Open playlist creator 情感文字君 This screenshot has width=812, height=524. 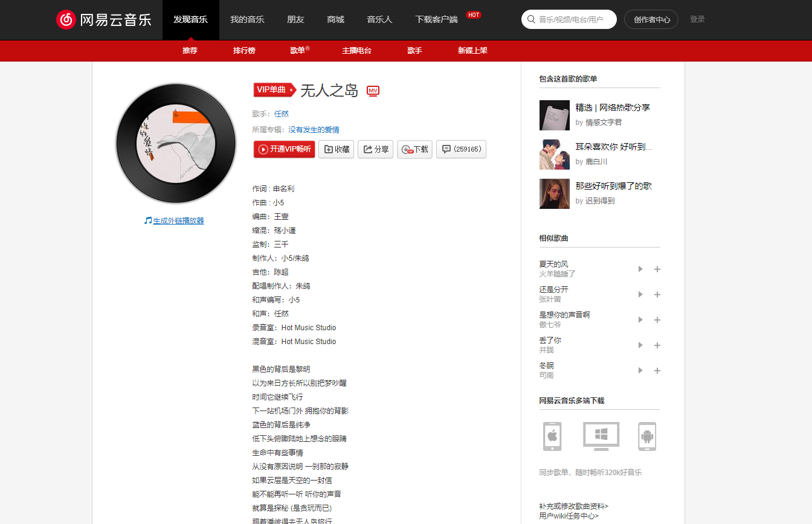coord(604,123)
